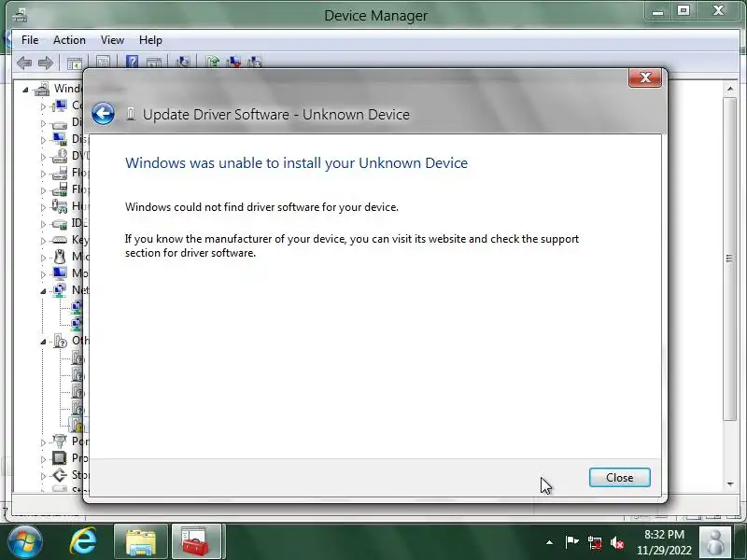The image size is (747, 560).
Task: Expand the Keyboards category
Action: [43, 241]
